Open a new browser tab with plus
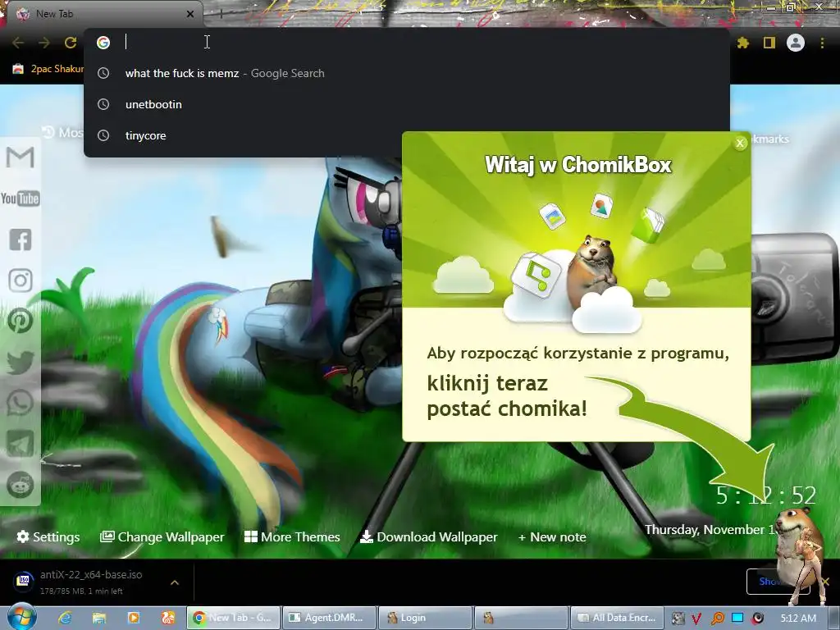The height and width of the screenshot is (630, 840). [221, 14]
